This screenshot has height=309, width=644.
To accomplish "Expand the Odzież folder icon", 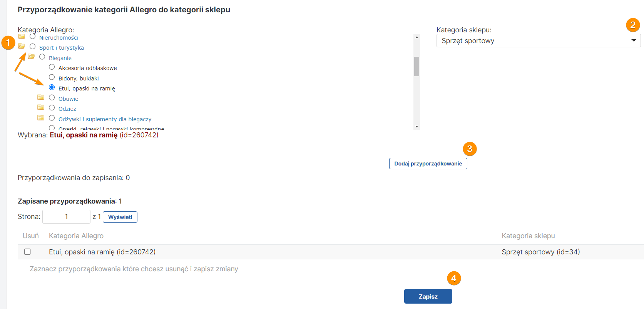I will [x=41, y=107].
